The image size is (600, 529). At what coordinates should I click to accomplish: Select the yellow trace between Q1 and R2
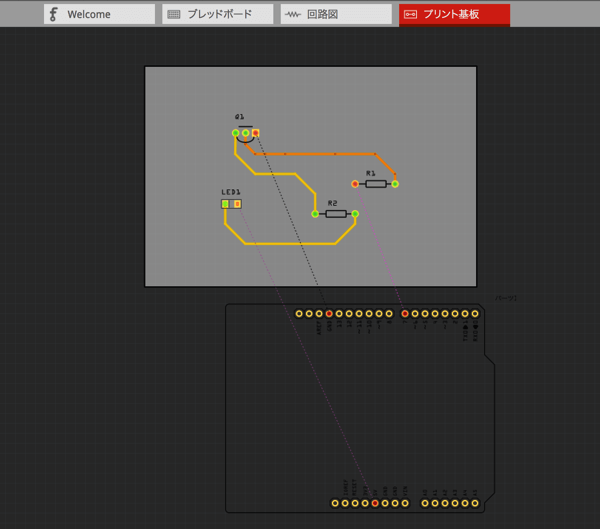275,174
